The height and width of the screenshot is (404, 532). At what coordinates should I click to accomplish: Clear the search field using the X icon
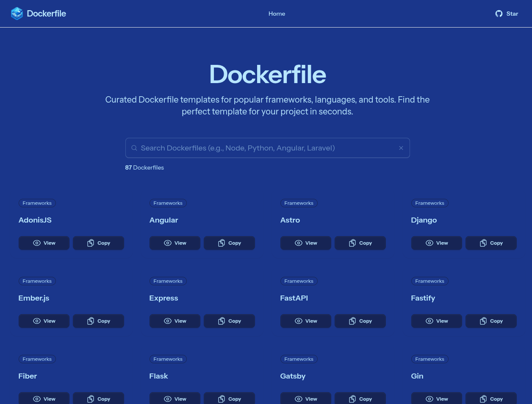click(x=401, y=148)
